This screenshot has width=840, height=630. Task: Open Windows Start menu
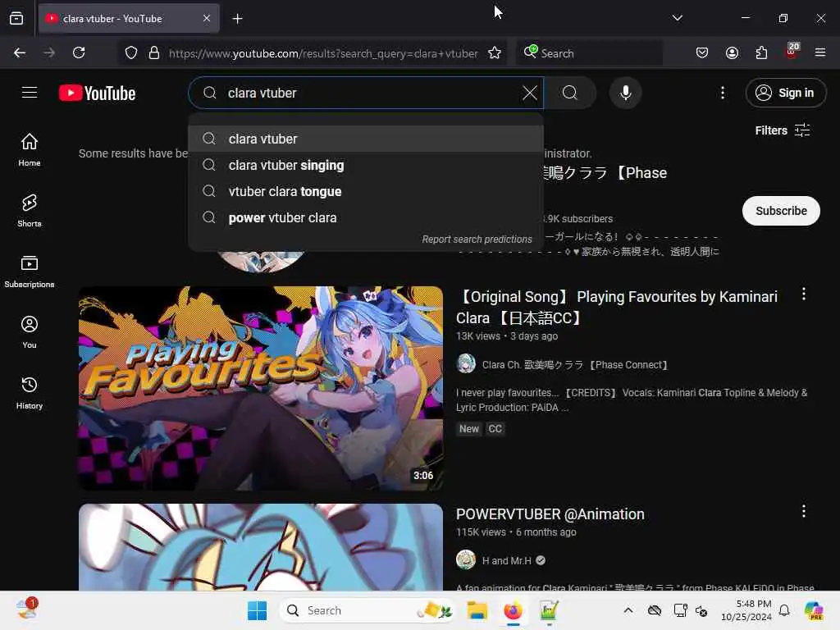pos(257,610)
